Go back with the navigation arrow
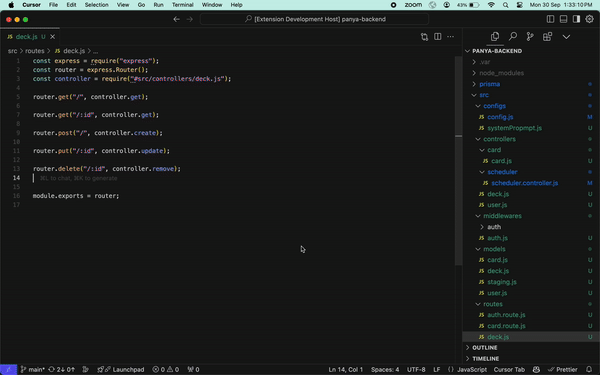 [176, 19]
